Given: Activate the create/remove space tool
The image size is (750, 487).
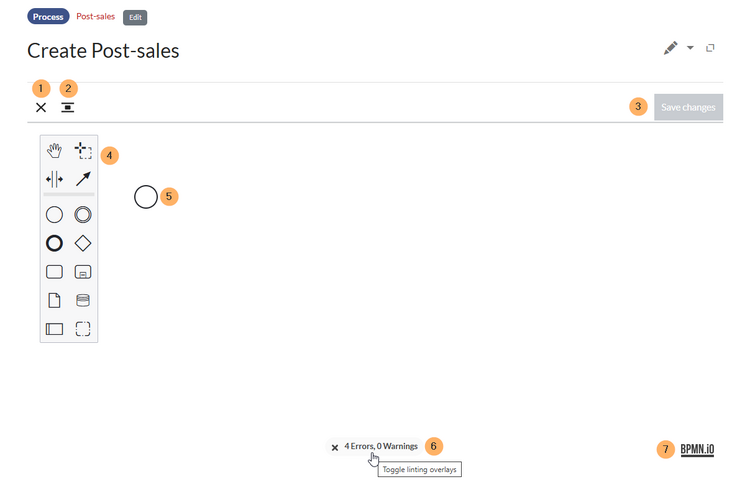Looking at the screenshot, I should (54, 179).
